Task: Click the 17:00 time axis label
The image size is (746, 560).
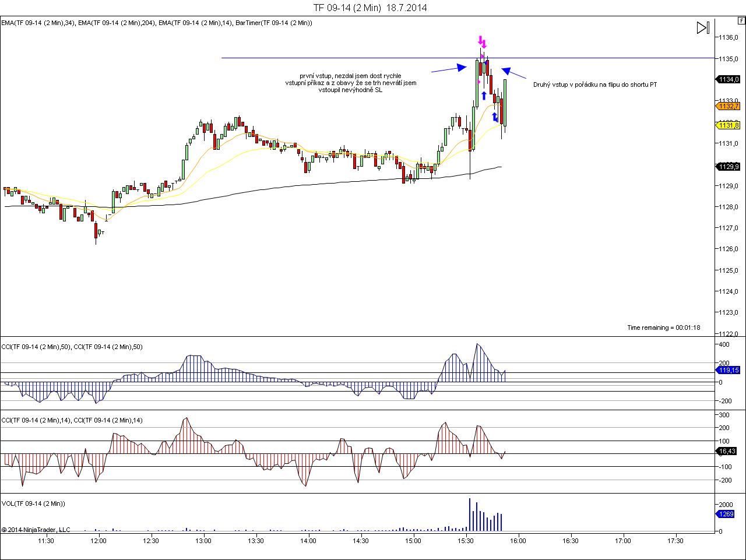Action: [x=623, y=541]
